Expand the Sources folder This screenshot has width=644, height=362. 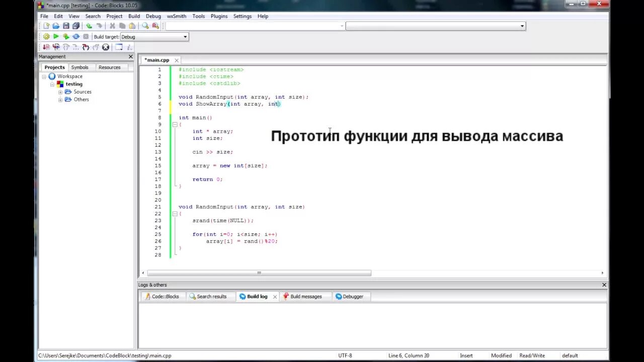60,92
